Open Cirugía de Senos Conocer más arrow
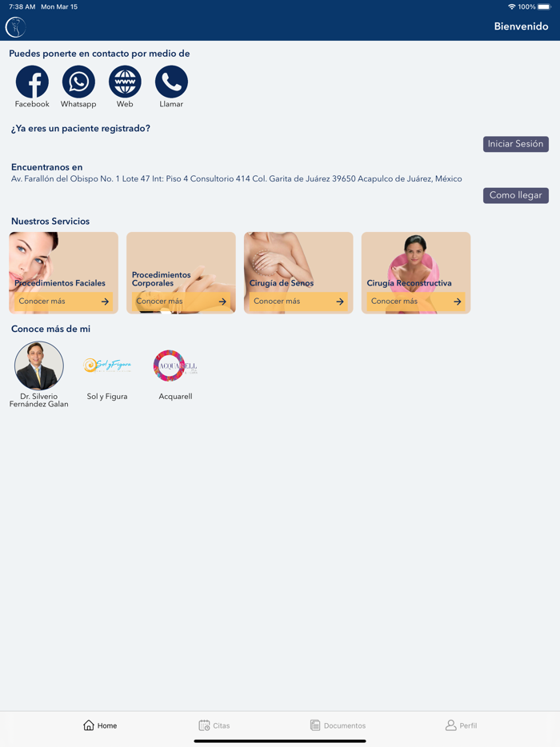This screenshot has height=747, width=560. [x=340, y=301]
